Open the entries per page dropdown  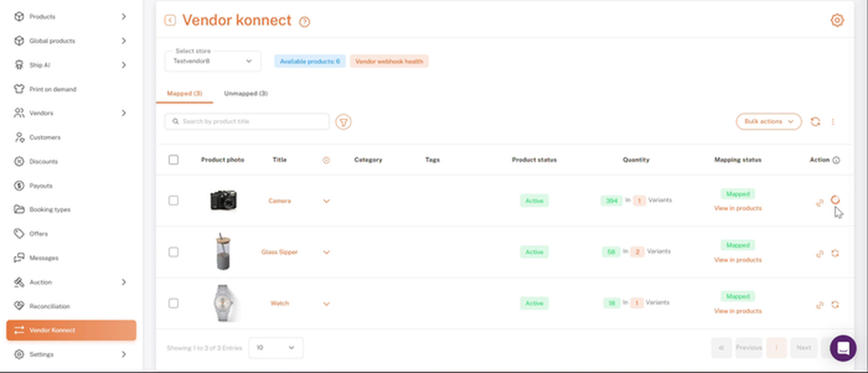pyautogui.click(x=276, y=347)
